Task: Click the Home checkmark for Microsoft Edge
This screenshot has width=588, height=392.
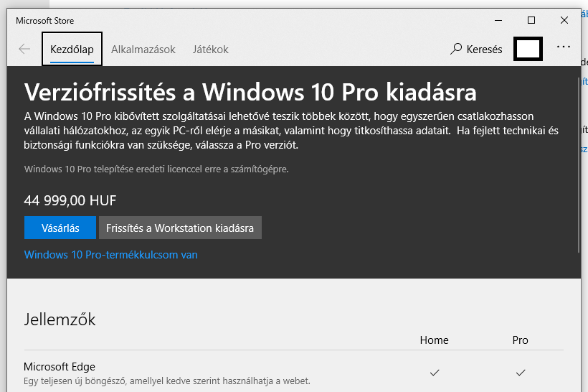Action: 435,373
